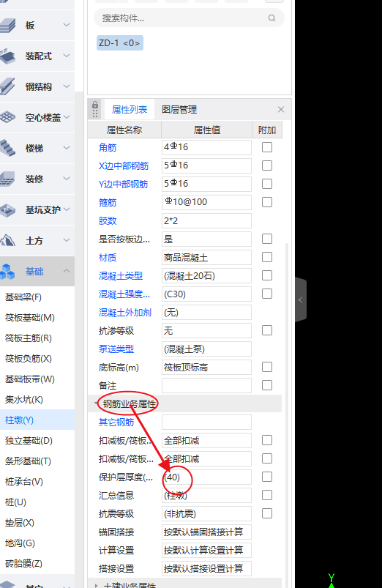
Task: Tick the 混凝土类型 additional checkbox
Action: pos(267,275)
